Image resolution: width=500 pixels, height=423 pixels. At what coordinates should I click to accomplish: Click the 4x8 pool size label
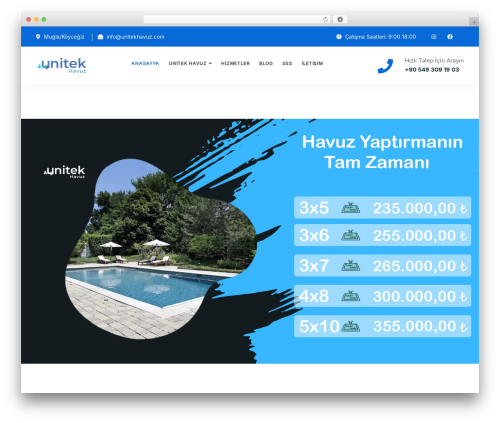coord(314,296)
